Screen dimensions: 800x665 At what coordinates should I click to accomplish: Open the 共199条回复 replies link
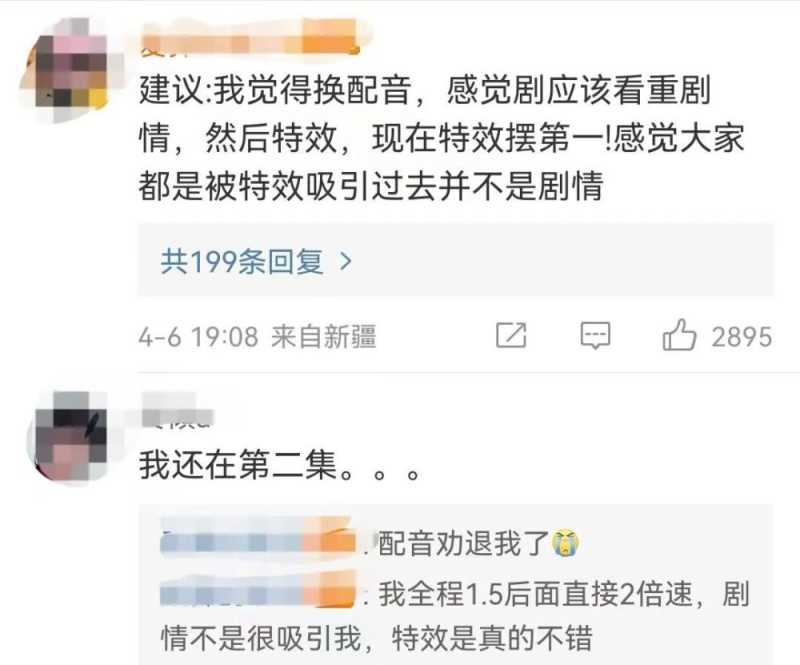coord(256,262)
